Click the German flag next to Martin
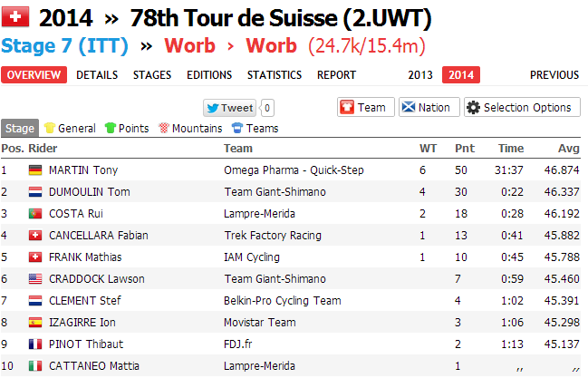Screen dimensions: 588x378 (x=35, y=170)
